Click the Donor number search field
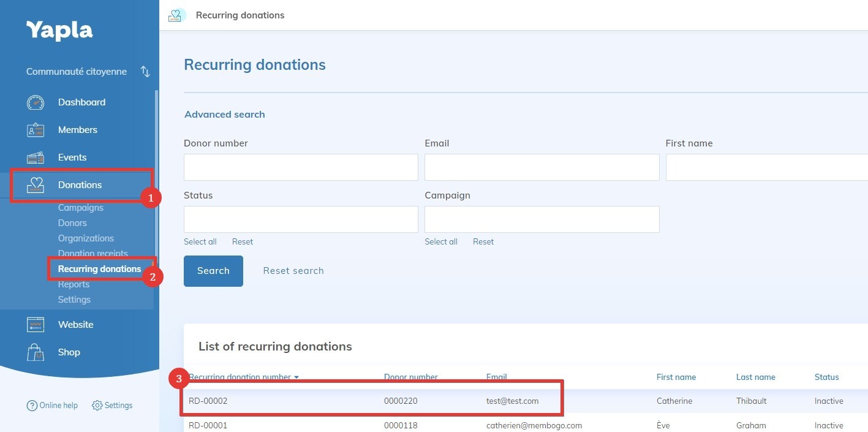868x432 pixels. (x=301, y=167)
